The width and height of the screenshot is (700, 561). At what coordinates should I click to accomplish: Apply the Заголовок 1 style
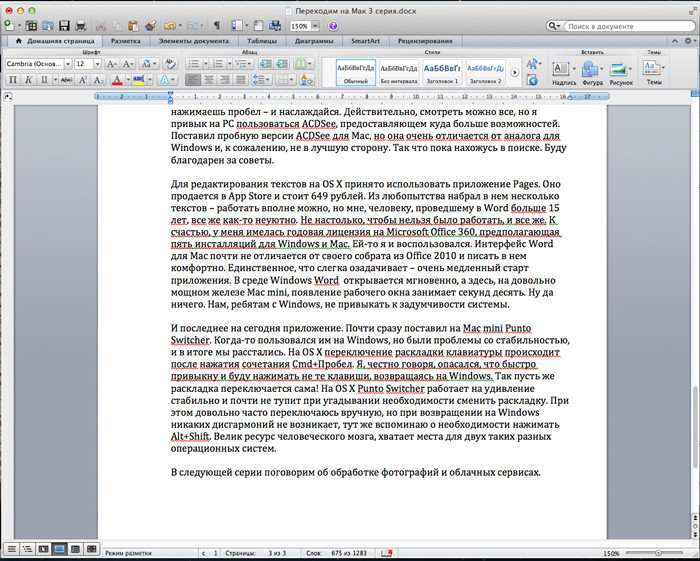tap(442, 71)
